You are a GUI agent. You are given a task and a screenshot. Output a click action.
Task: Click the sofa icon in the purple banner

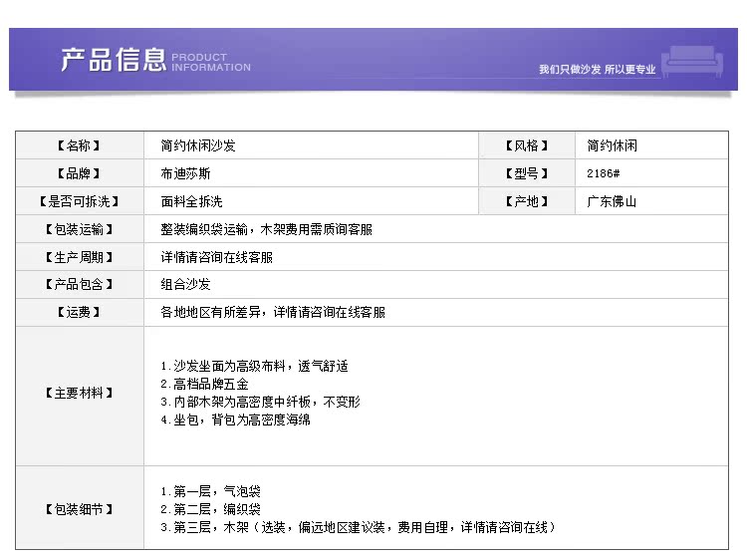tap(692, 61)
